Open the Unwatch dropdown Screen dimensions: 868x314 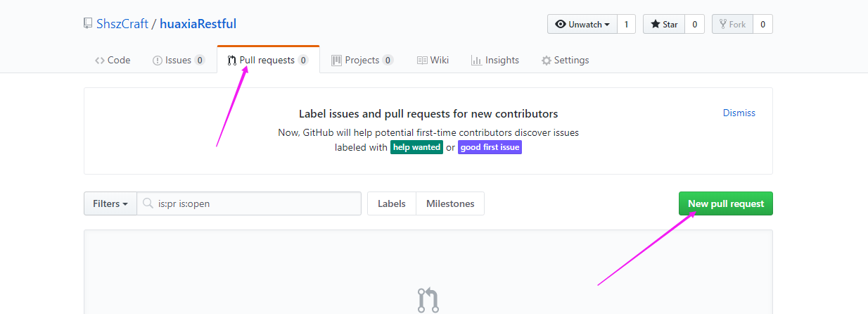(x=582, y=24)
